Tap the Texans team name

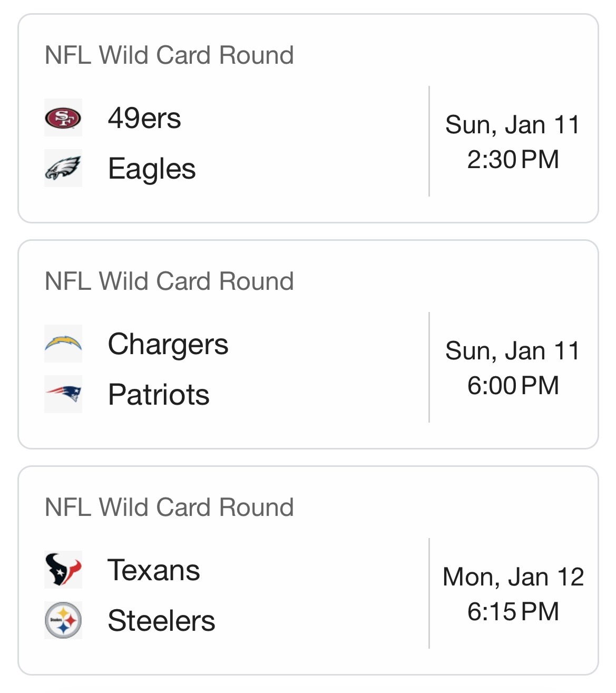pos(154,570)
